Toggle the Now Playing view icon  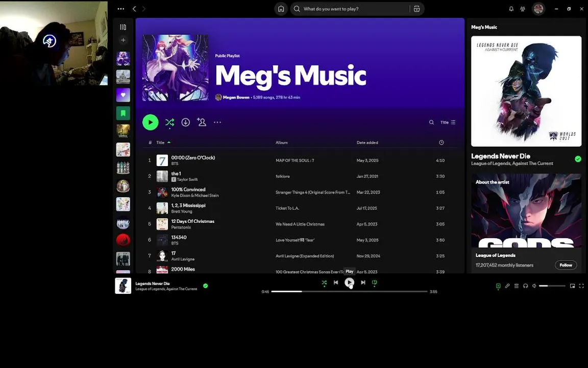pyautogui.click(x=498, y=286)
